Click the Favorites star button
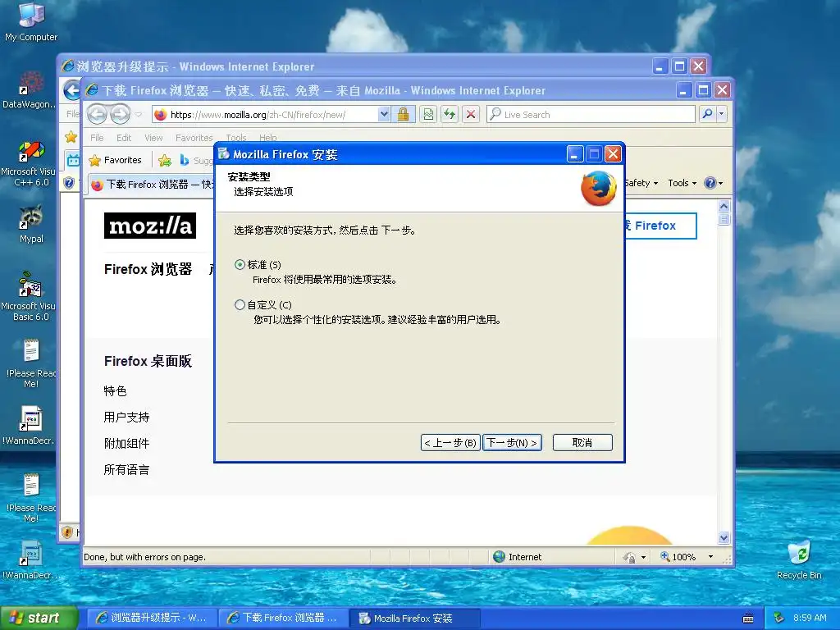Screen dimensions: 840x630 click(x=115, y=160)
